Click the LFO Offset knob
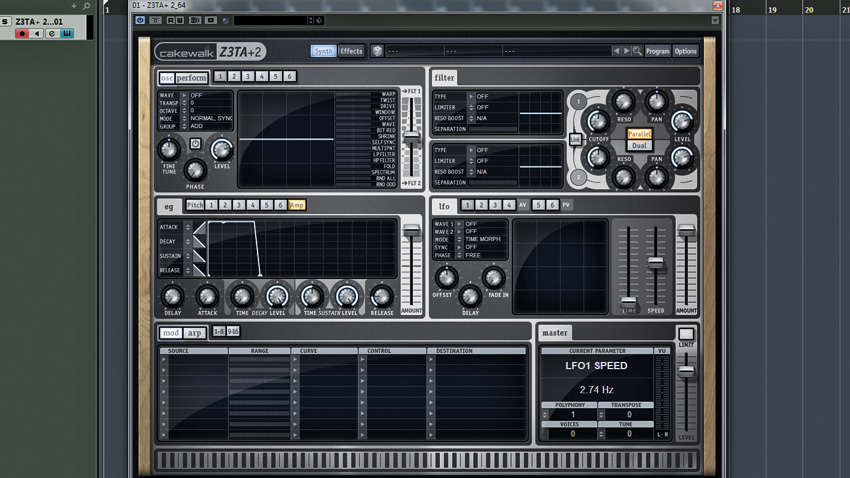The width and height of the screenshot is (850, 478). point(446,278)
